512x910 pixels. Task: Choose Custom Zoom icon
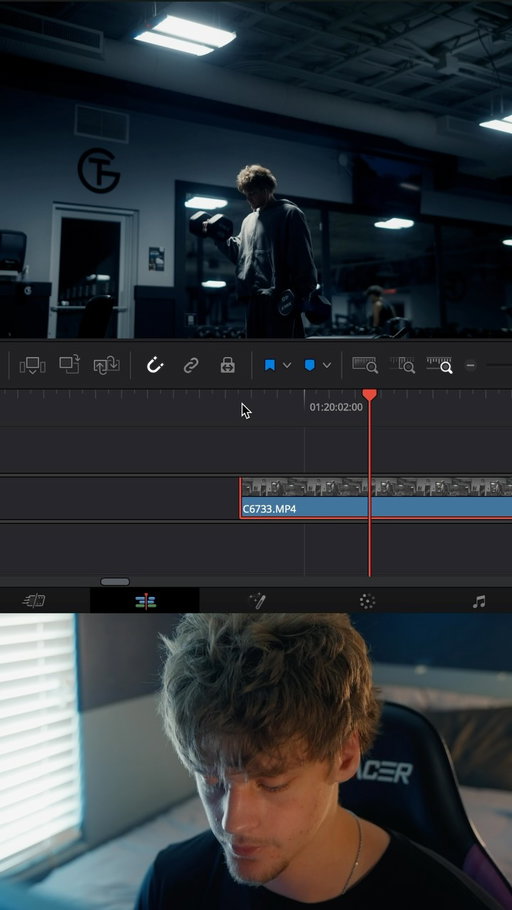click(439, 364)
